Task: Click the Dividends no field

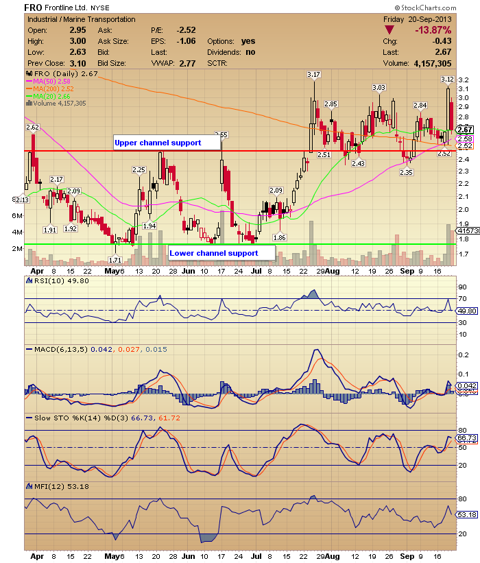Action: [x=231, y=52]
